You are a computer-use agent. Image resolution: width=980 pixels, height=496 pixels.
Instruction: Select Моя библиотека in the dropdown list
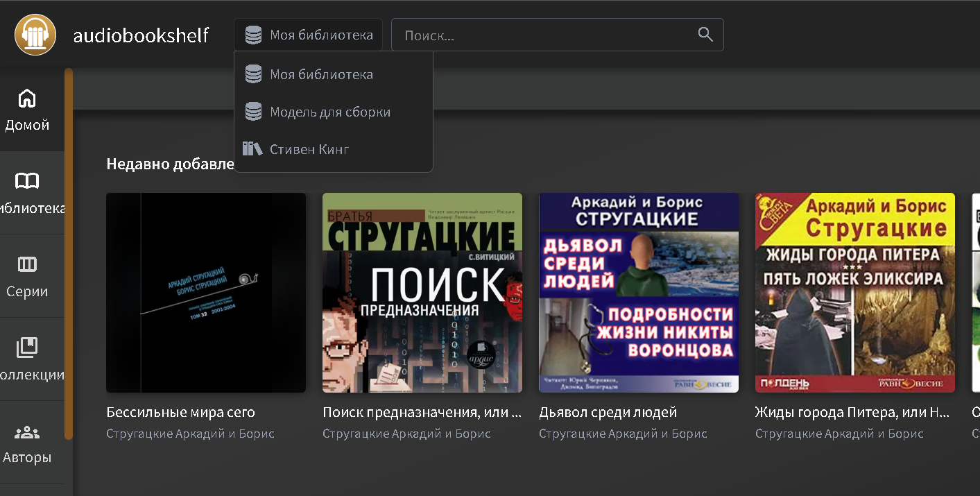(x=321, y=74)
